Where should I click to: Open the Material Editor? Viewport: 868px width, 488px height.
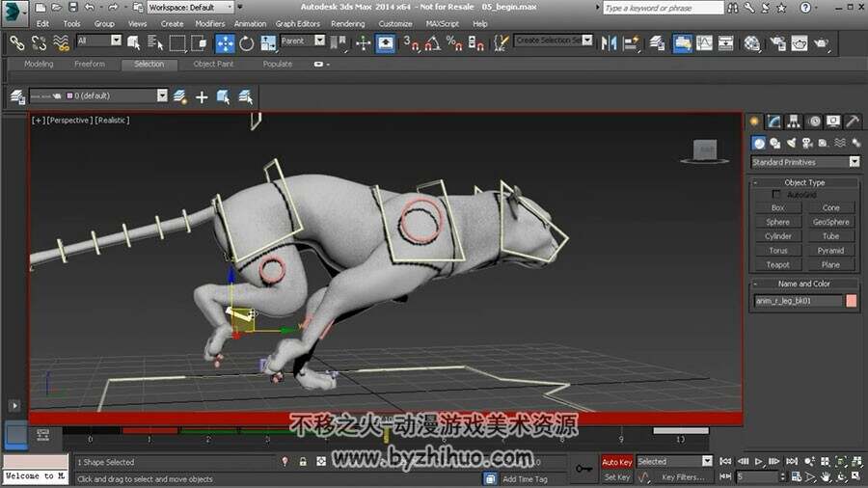click(x=751, y=42)
